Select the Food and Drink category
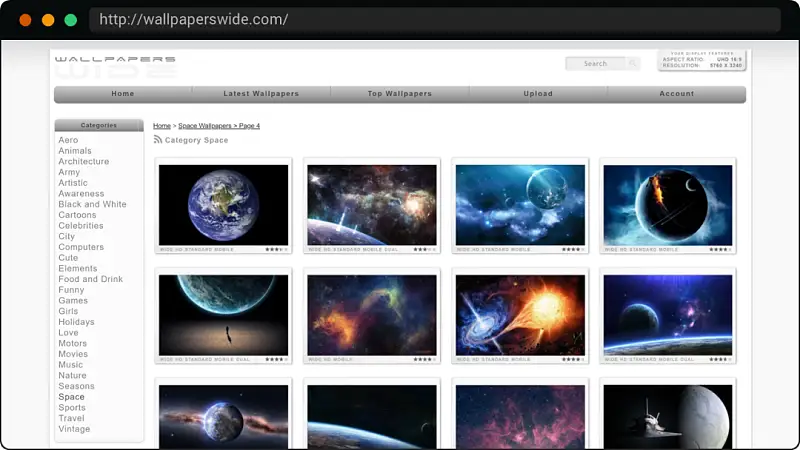 90,279
